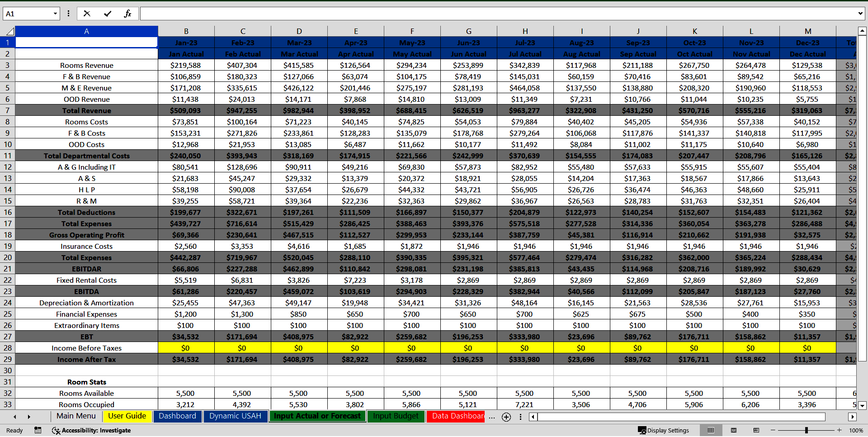Click the $963,277 Jul Total Revenue cell
Image resolution: width=868 pixels, height=437 pixels.
click(x=525, y=110)
